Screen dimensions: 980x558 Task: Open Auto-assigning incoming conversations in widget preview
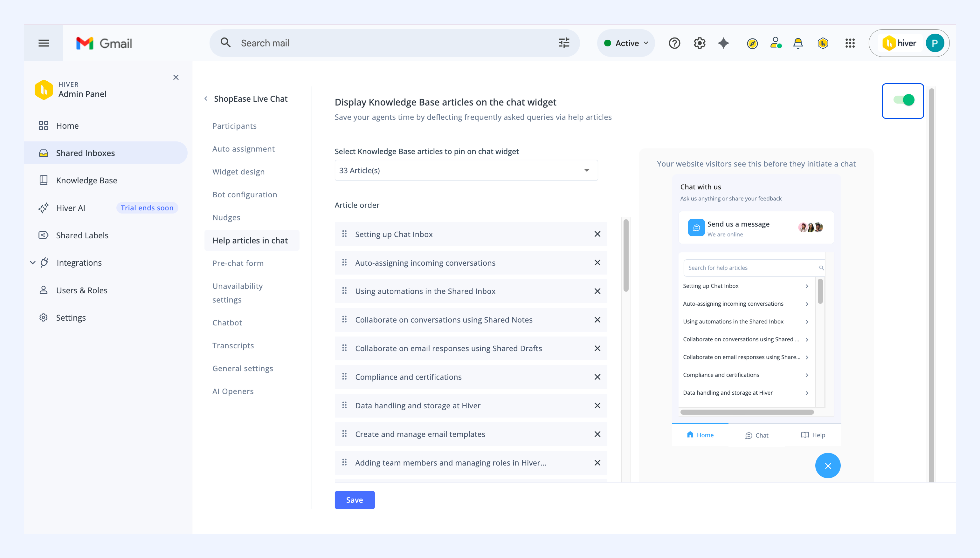tap(746, 304)
